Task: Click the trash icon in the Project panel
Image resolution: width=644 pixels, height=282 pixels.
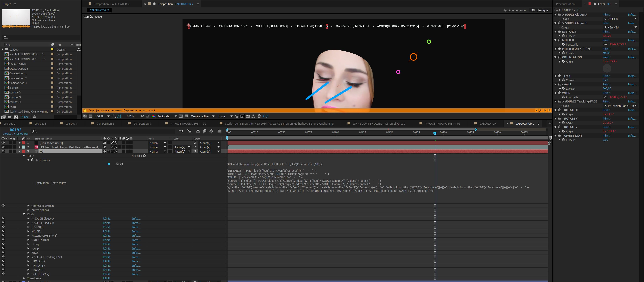Action: click(35, 117)
